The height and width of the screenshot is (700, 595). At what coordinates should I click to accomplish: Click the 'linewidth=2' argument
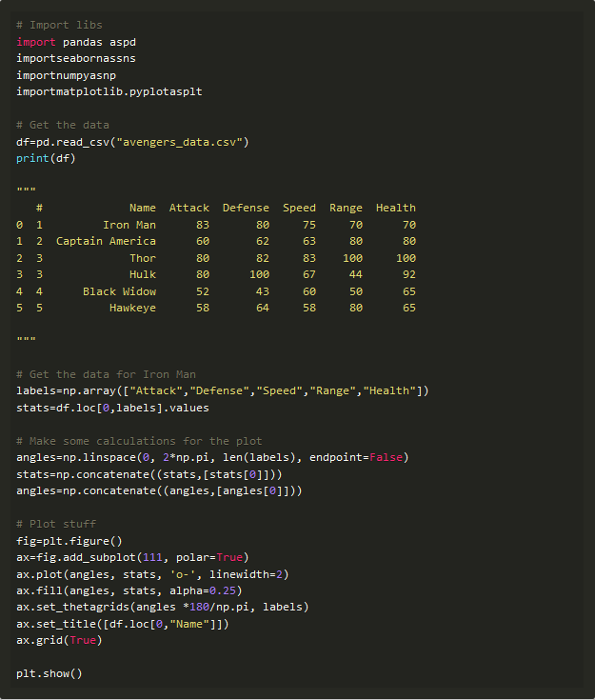(x=246, y=574)
